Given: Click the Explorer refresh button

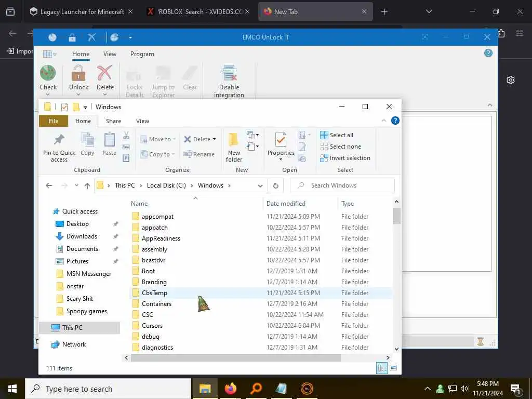Looking at the screenshot, I should [276, 185].
